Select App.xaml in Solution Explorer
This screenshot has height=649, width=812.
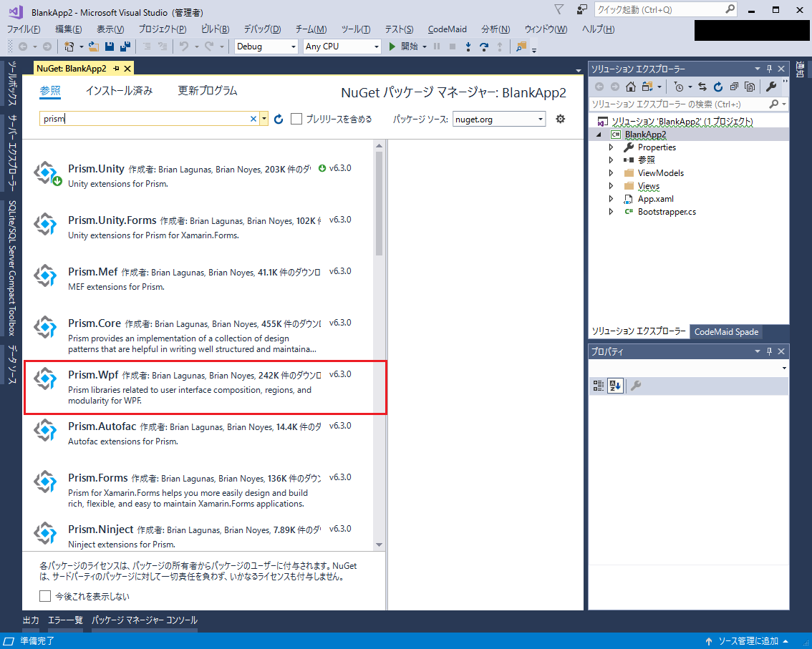pos(655,199)
